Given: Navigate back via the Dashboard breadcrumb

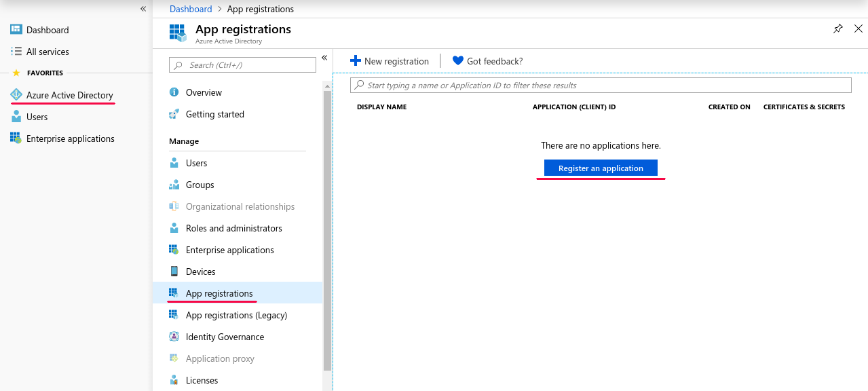Looking at the screenshot, I should coord(190,9).
